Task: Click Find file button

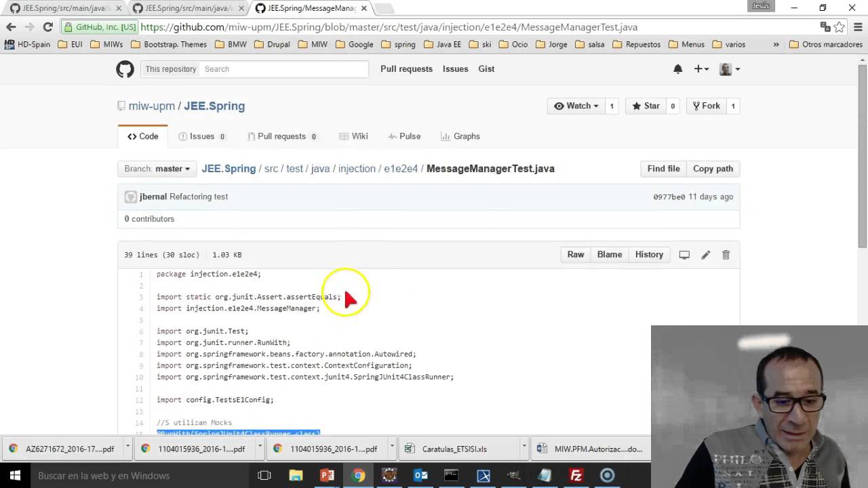Action: coord(663,169)
